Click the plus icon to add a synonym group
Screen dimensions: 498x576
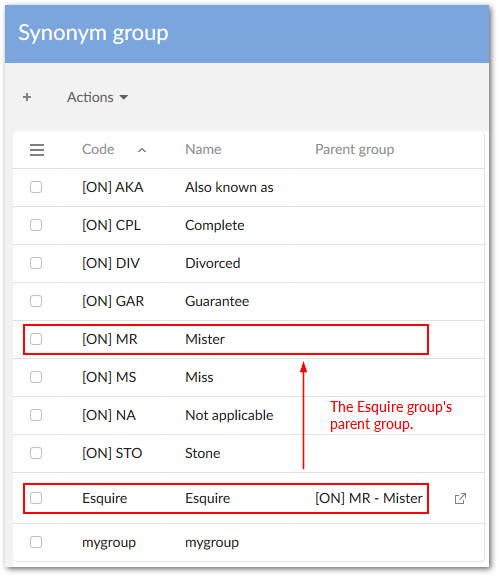(x=27, y=97)
